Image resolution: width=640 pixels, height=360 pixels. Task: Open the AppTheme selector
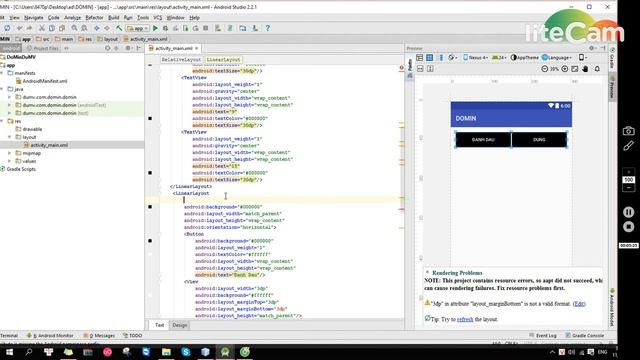tap(525, 58)
